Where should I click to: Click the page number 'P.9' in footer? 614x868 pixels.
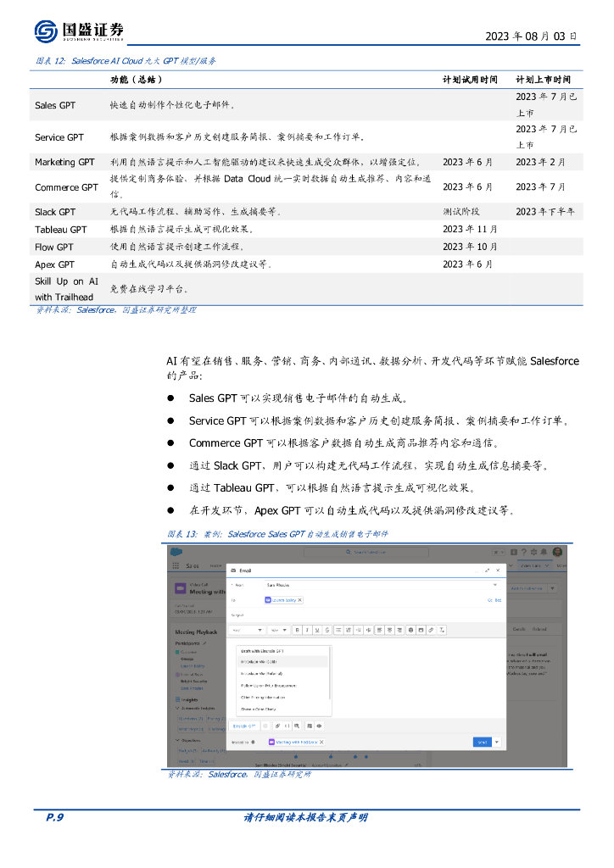point(55,818)
